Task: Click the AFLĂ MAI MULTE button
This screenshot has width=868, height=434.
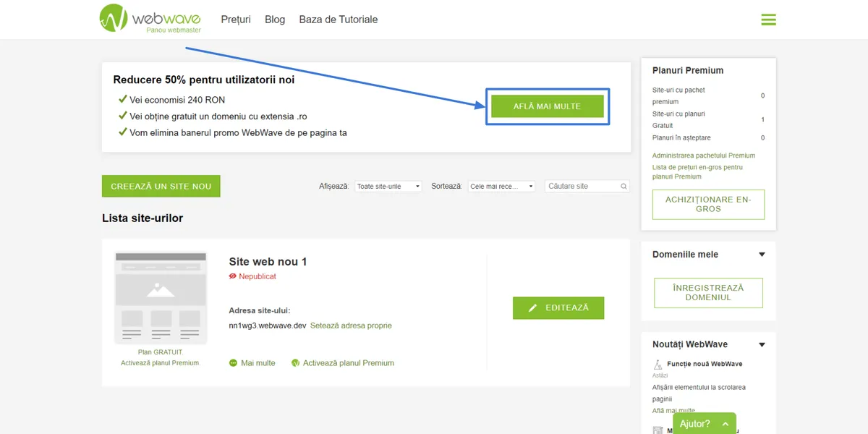Action: pyautogui.click(x=547, y=106)
